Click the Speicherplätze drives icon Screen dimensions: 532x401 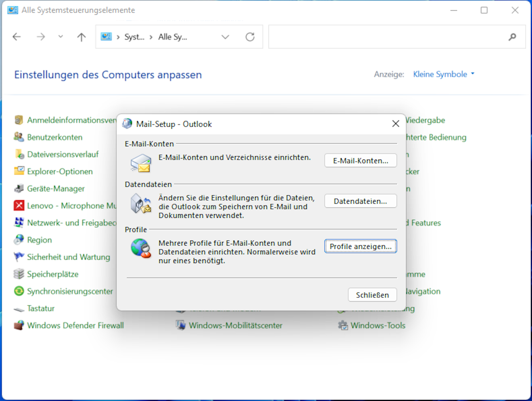click(19, 274)
